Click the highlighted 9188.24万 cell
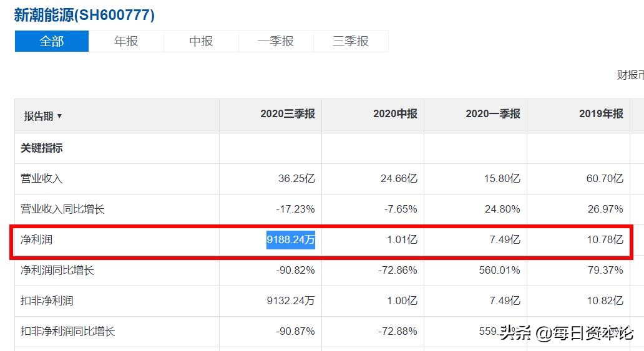Viewport: 644px width, 351px height. (x=291, y=240)
